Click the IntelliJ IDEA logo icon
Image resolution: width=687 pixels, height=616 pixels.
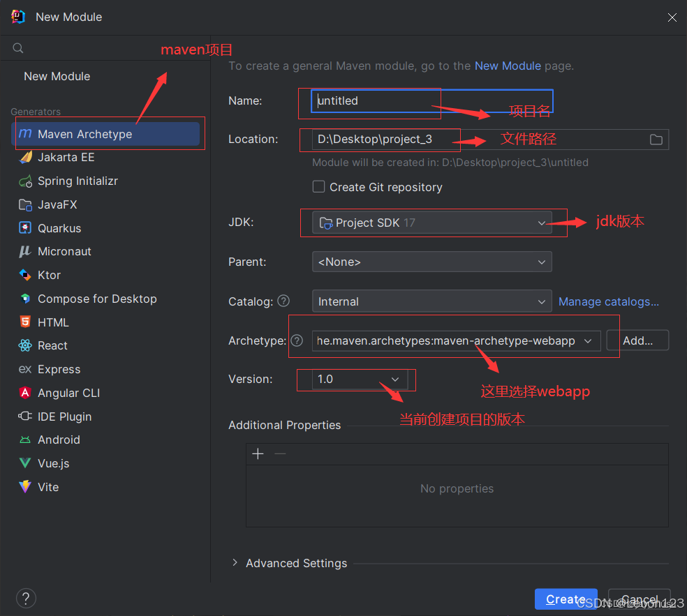click(18, 17)
